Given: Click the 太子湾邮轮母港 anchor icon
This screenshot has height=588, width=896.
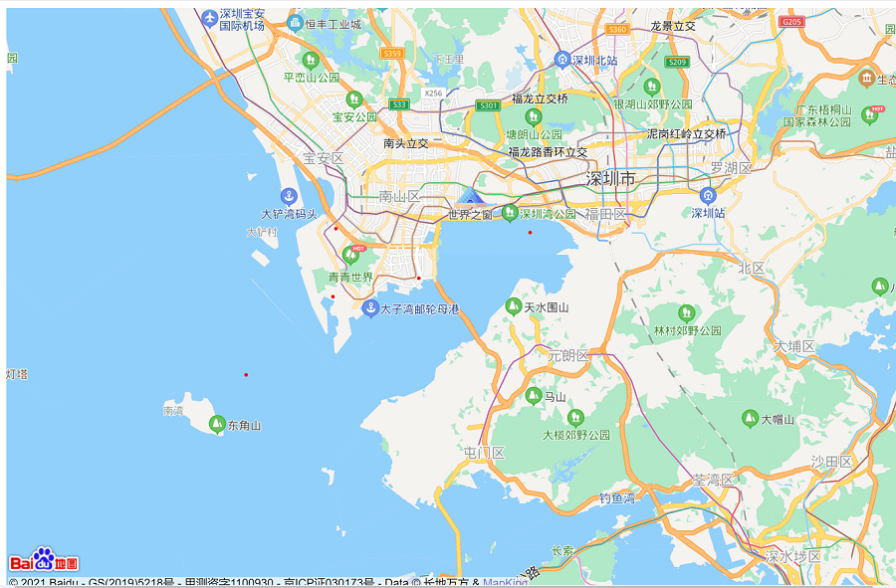Looking at the screenshot, I should point(370,307).
